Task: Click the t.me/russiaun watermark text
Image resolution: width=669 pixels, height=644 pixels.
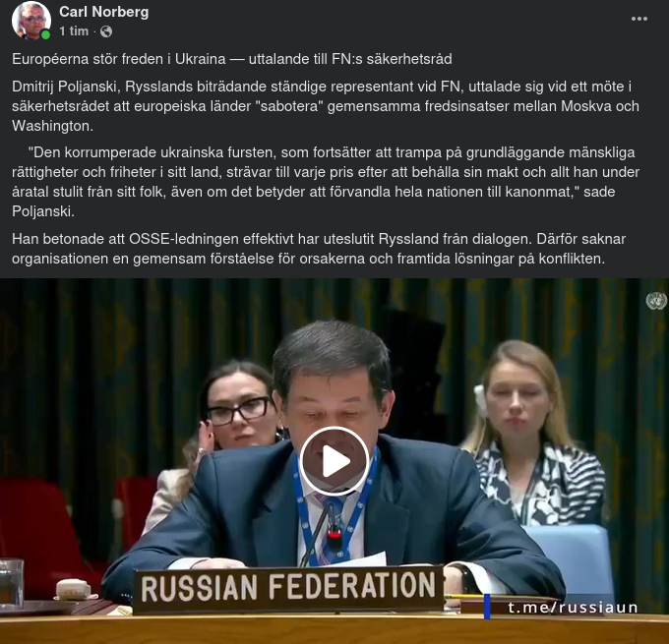Action: 573,607
